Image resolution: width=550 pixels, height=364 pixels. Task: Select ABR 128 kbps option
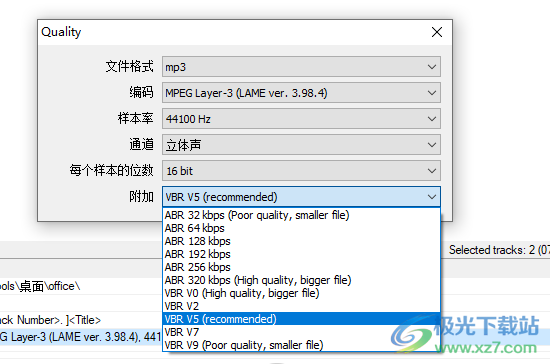301,241
